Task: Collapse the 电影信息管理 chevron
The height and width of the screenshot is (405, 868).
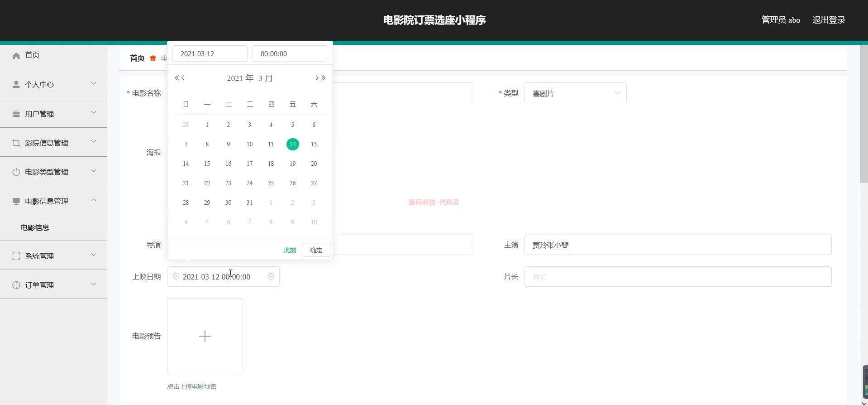Action: click(x=94, y=200)
